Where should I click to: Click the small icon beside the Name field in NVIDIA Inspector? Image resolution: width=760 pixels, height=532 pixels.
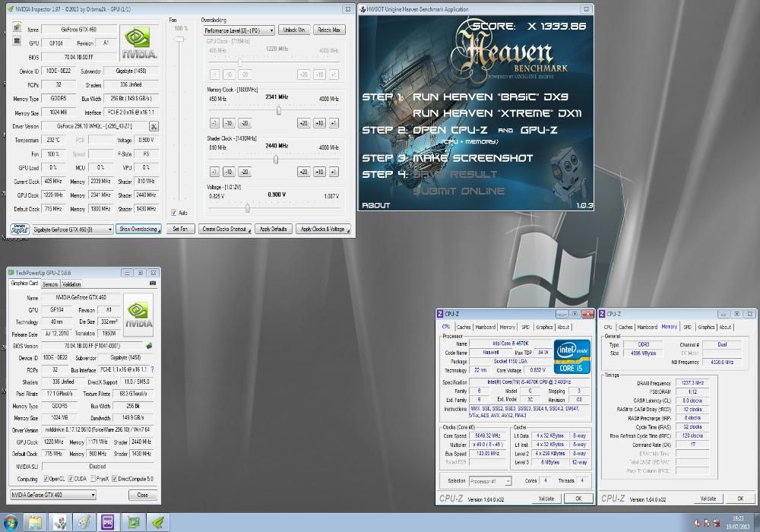coord(17,27)
